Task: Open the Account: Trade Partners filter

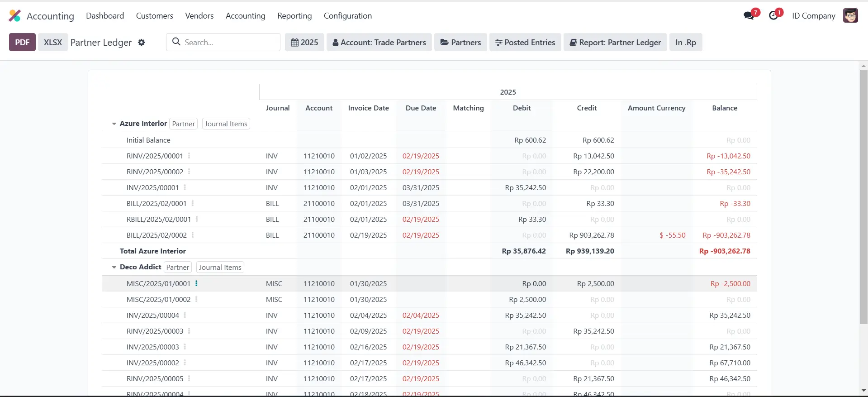Action: [379, 42]
